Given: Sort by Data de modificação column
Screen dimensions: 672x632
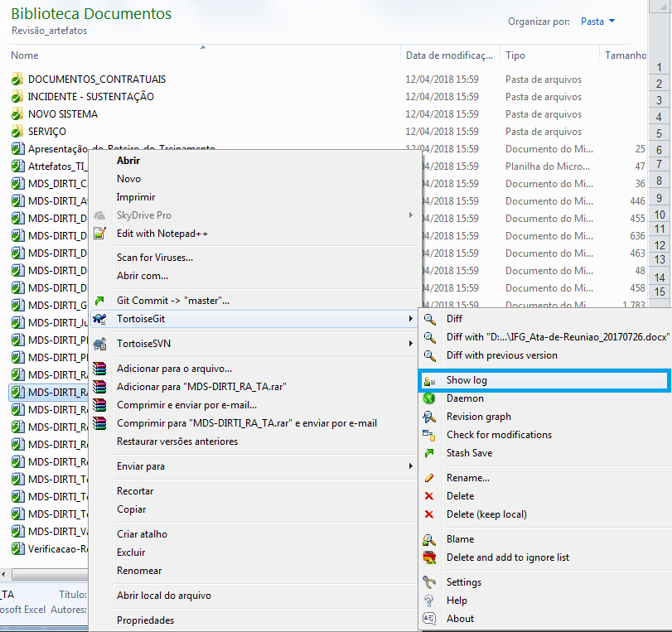Looking at the screenshot, I should click(448, 55).
